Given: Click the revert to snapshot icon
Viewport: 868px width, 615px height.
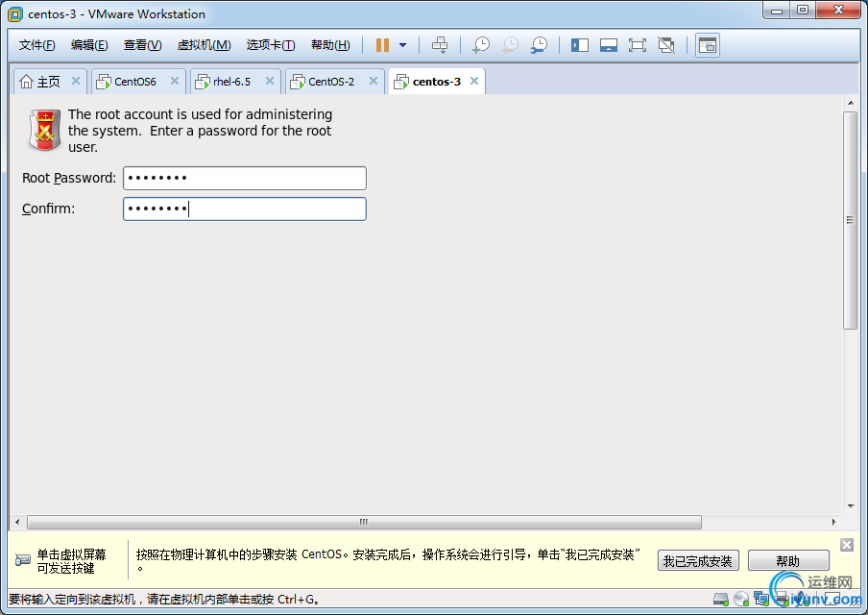Looking at the screenshot, I should tap(510, 45).
